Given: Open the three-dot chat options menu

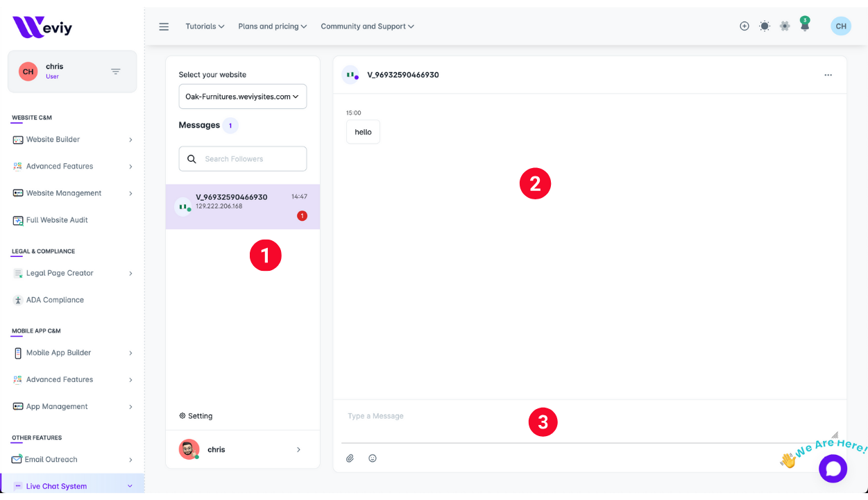Looking at the screenshot, I should coord(828,75).
